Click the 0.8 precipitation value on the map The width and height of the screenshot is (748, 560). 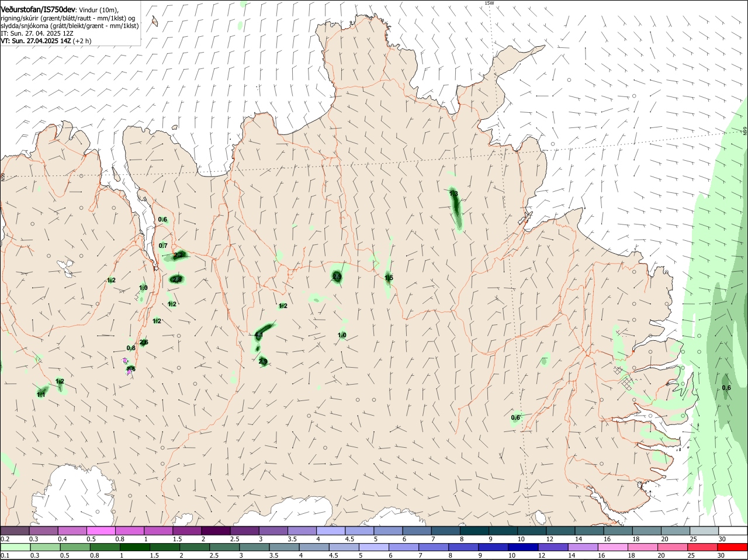131,348
